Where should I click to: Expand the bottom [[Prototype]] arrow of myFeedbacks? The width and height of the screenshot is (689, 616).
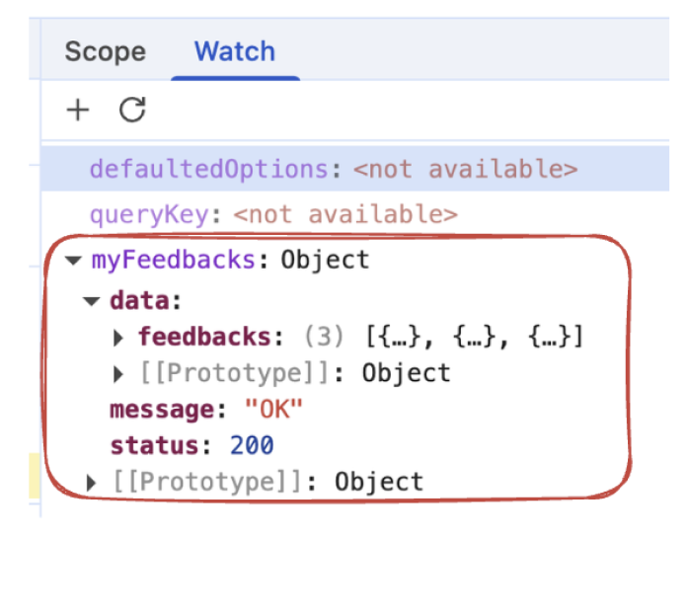click(92, 483)
